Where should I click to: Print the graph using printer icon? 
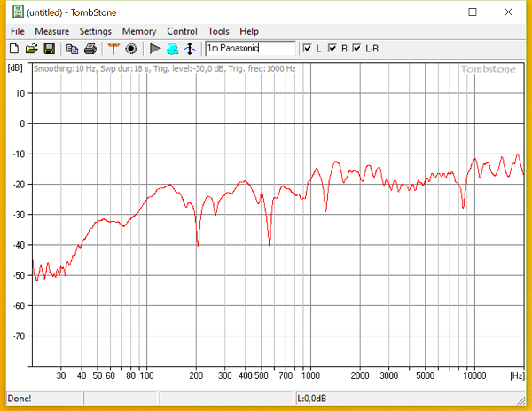tap(90, 49)
